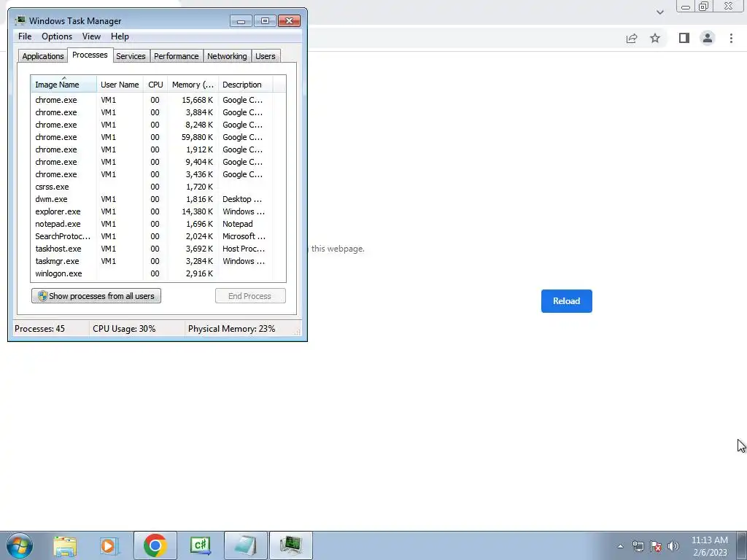Click Chrome profile avatar icon

click(x=708, y=38)
